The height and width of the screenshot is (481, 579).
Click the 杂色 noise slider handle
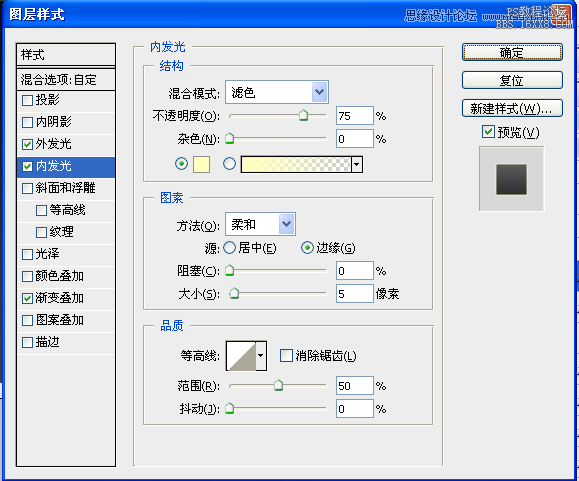tap(230, 138)
